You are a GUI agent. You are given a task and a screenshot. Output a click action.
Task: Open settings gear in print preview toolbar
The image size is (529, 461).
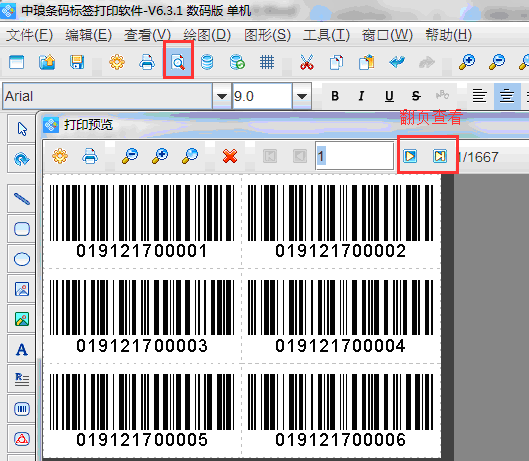coord(60,156)
